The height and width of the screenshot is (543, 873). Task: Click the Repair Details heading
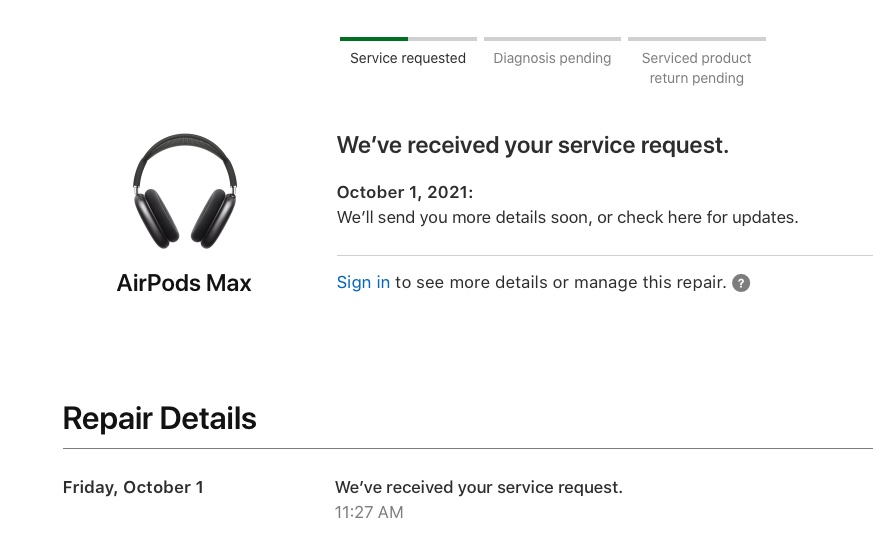coord(159,418)
